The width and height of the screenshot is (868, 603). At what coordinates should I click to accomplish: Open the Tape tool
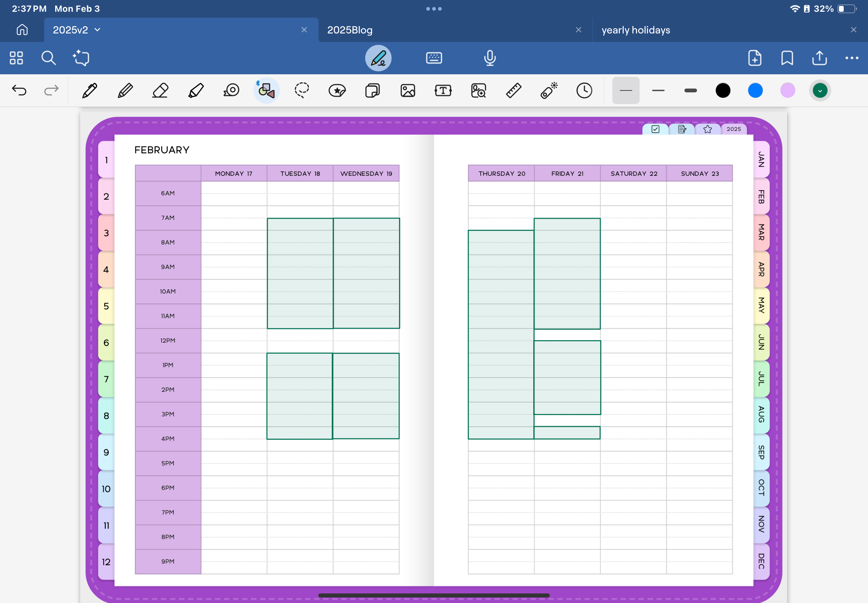[231, 91]
